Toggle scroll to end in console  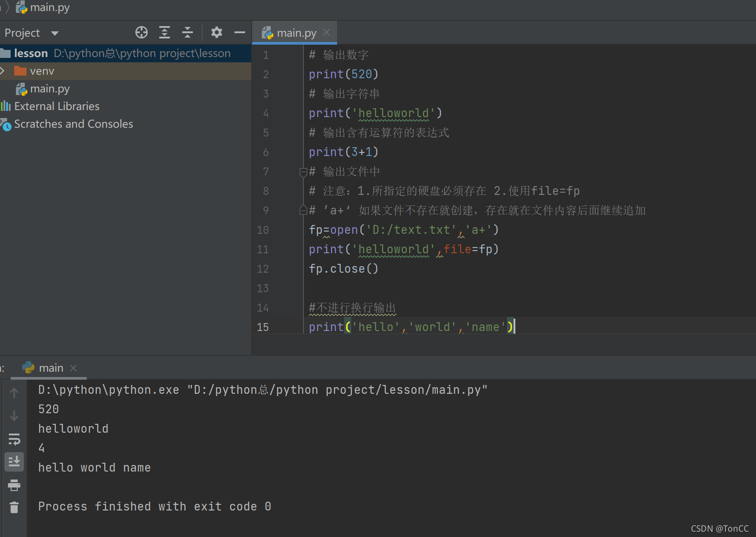tap(14, 462)
